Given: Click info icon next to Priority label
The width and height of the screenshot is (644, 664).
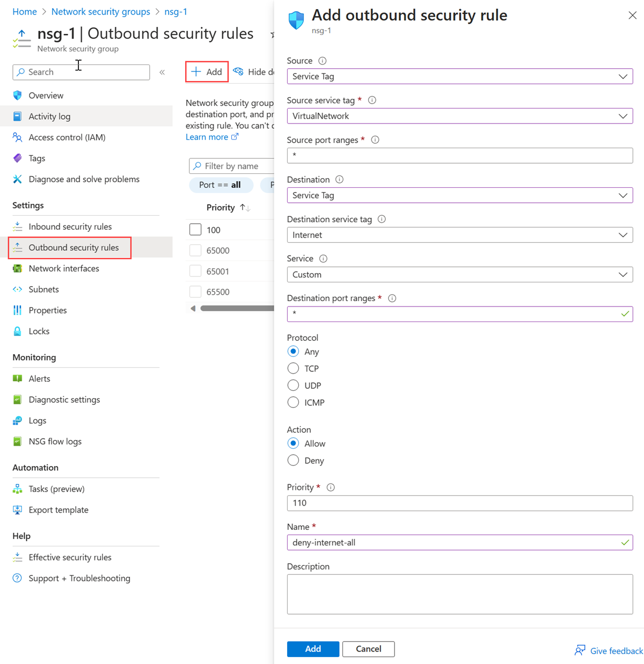Looking at the screenshot, I should 331,487.
